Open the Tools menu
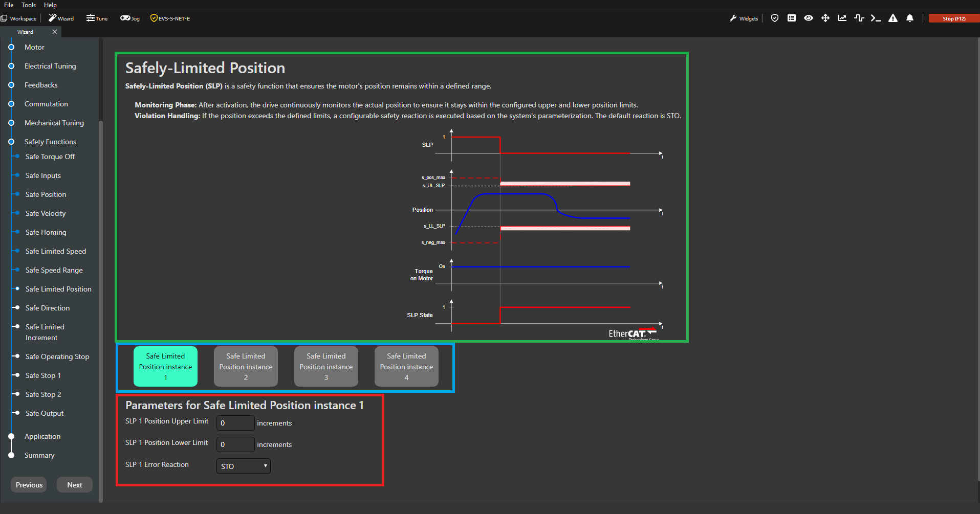This screenshot has height=514, width=980. point(29,5)
